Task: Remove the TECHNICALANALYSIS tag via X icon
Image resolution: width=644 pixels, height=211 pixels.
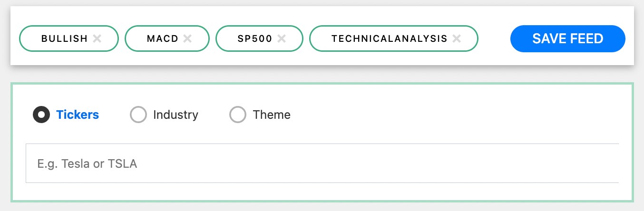Action: [x=457, y=38]
